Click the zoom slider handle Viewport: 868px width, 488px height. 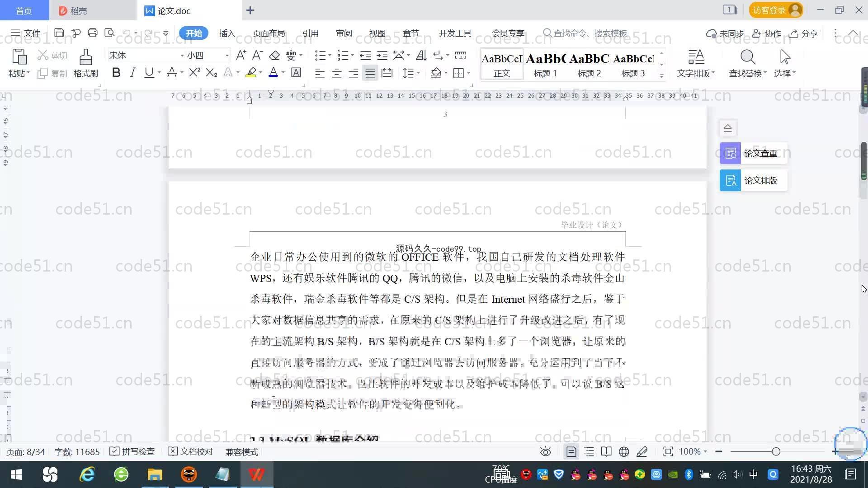[776, 451]
